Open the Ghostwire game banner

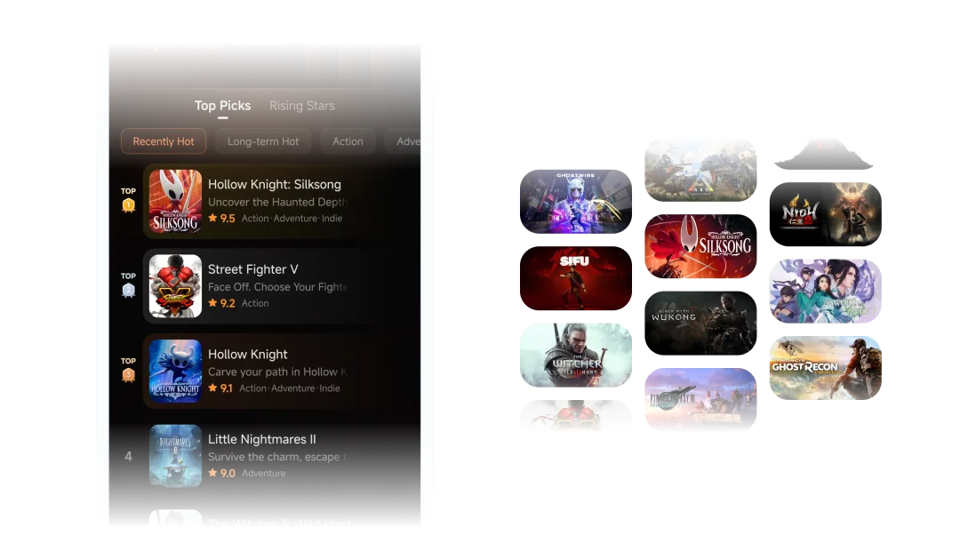pos(575,202)
